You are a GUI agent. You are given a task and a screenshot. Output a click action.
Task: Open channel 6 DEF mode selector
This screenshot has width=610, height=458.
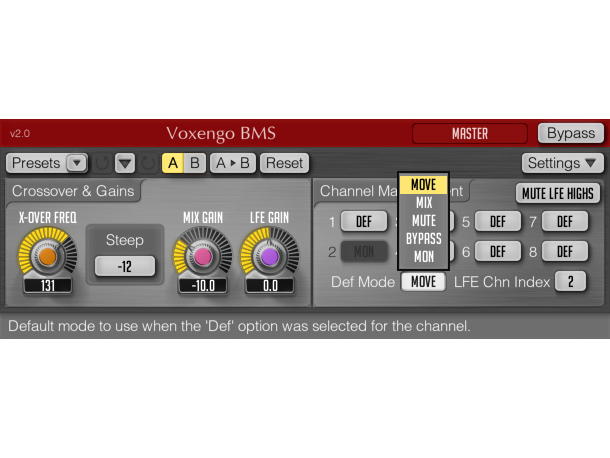coord(498,252)
